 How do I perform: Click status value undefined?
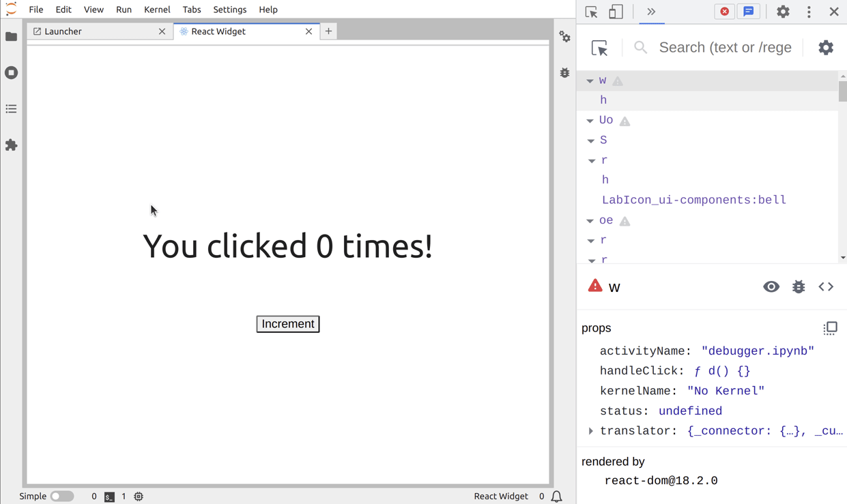[690, 411]
